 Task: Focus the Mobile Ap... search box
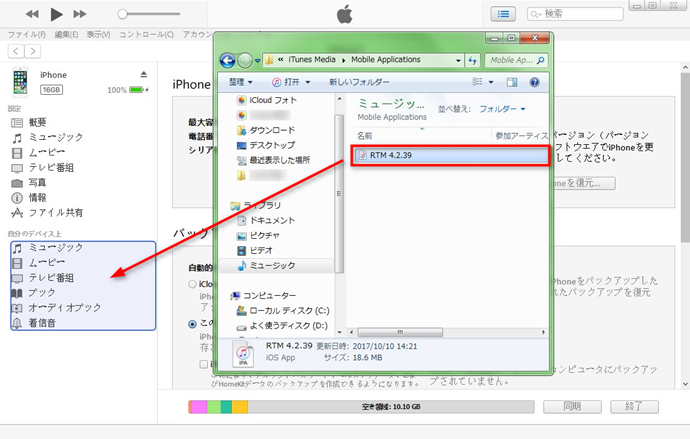(517, 60)
